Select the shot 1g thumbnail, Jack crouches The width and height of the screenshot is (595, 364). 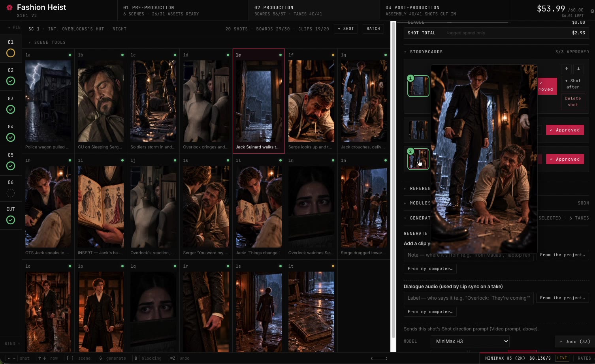(x=364, y=101)
